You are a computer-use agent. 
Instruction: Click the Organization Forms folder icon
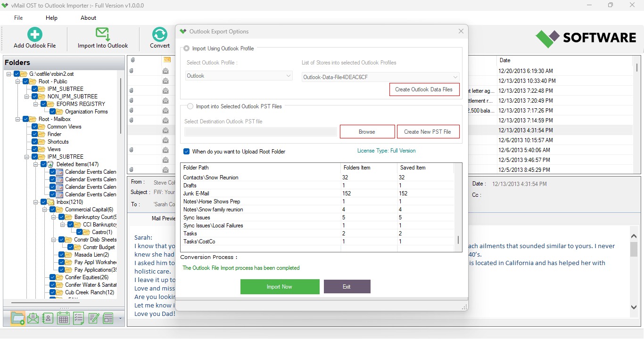[59, 112]
